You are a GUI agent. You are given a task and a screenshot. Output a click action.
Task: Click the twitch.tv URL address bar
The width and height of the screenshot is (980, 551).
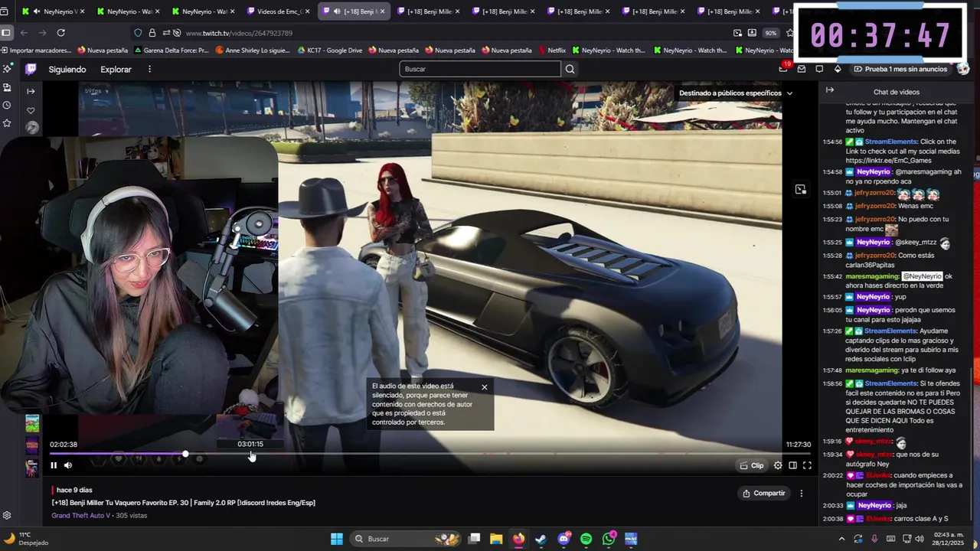[x=239, y=33]
